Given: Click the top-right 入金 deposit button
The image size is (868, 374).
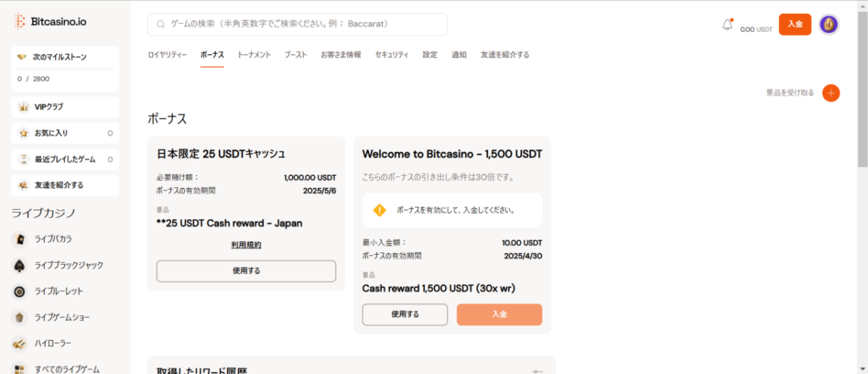Looking at the screenshot, I should [795, 25].
